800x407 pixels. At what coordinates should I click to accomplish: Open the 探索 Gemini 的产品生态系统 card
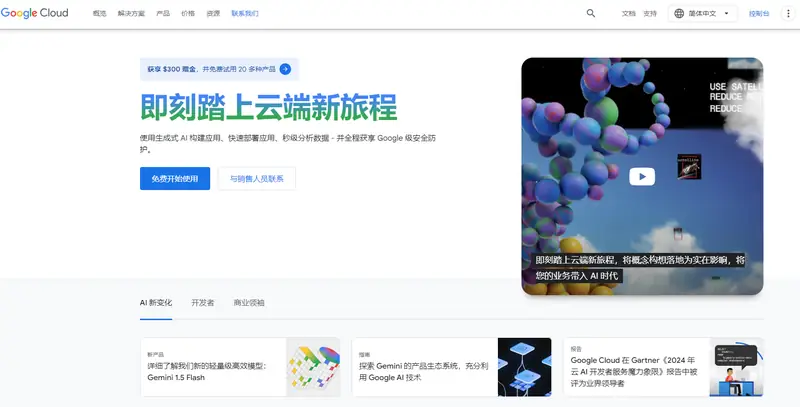tap(452, 367)
